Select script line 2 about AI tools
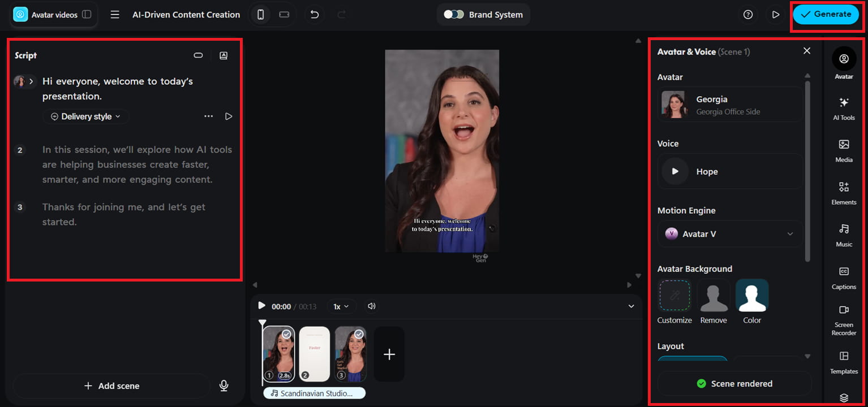Image resolution: width=868 pixels, height=407 pixels. tap(137, 164)
